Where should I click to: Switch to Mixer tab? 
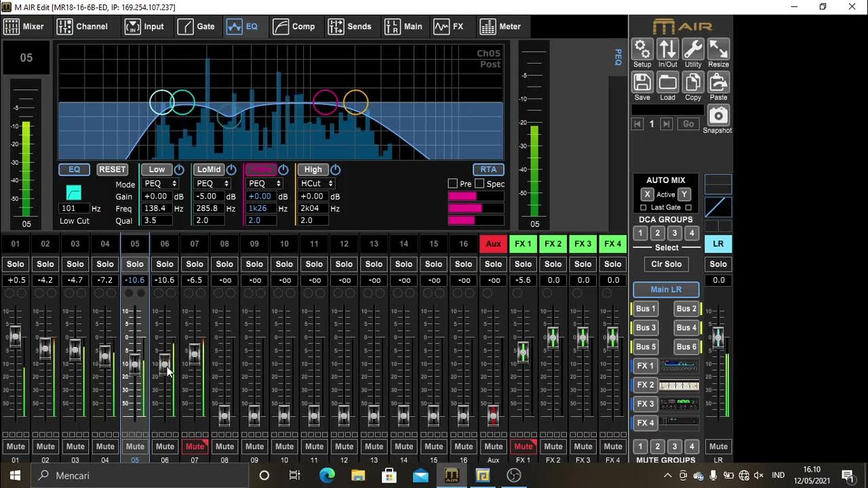[24, 26]
